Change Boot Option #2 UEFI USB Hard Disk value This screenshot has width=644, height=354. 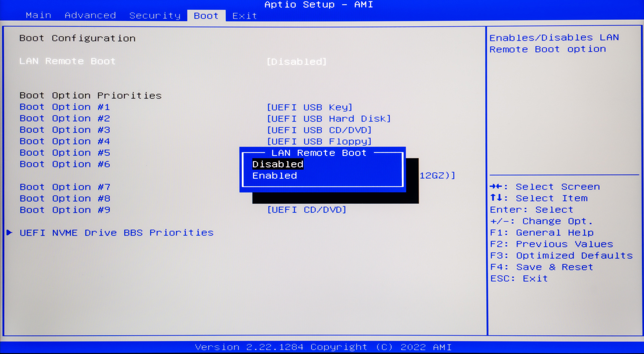[x=328, y=119]
